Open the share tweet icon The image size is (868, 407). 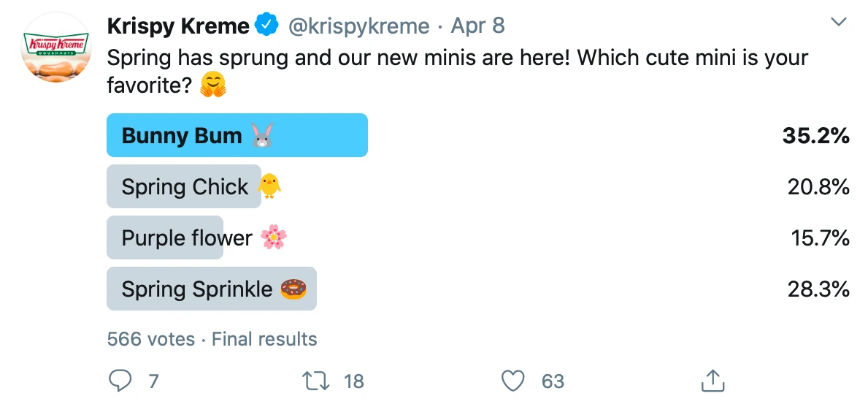(712, 380)
